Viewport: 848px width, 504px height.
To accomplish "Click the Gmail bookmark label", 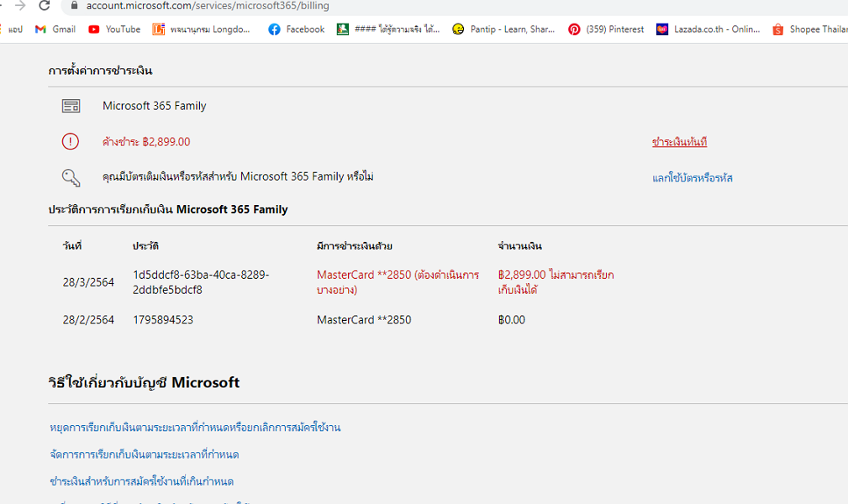I will (64, 29).
